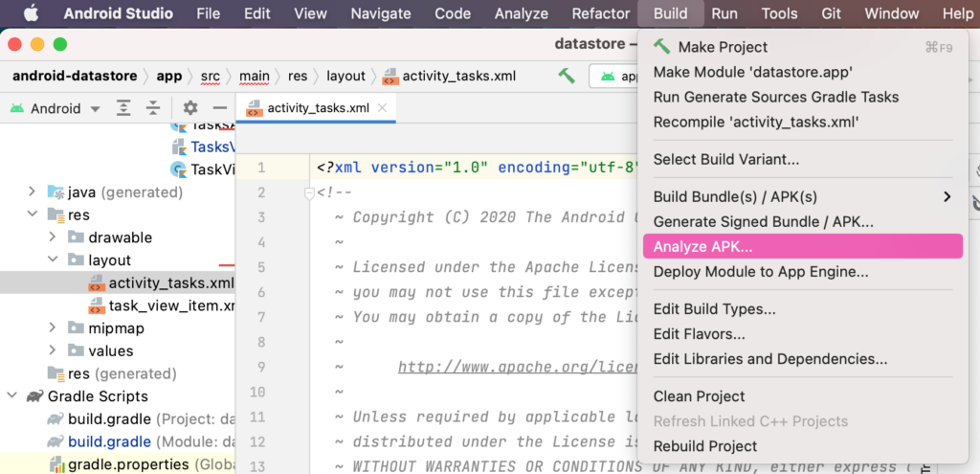
Task: Open Build Bundle(s) / APK(s) submenu
Action: 803,197
